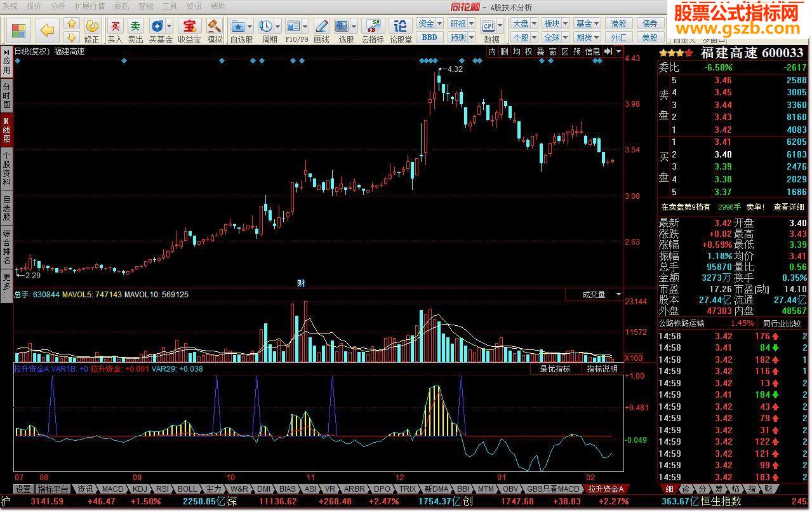Screen dimensions: 812x512
Task: Open the 港股 market button
Action: [x=618, y=24]
